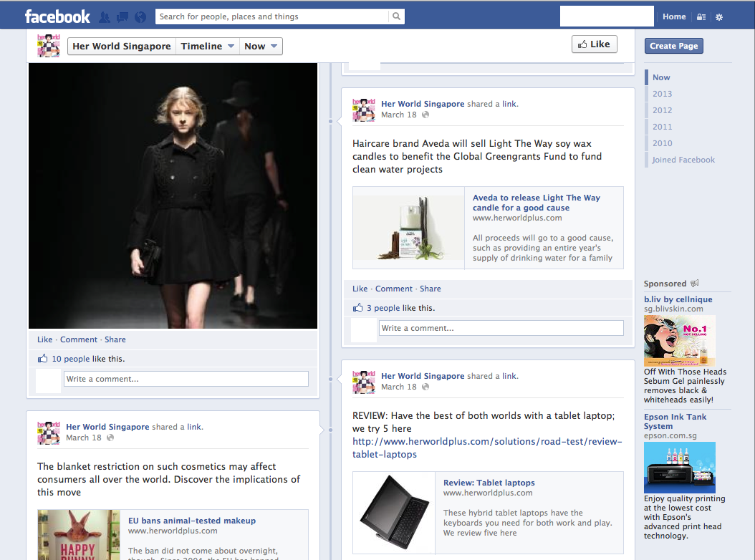
Task: Click the thumbs-up icon beside 10 people
Action: [x=43, y=358]
